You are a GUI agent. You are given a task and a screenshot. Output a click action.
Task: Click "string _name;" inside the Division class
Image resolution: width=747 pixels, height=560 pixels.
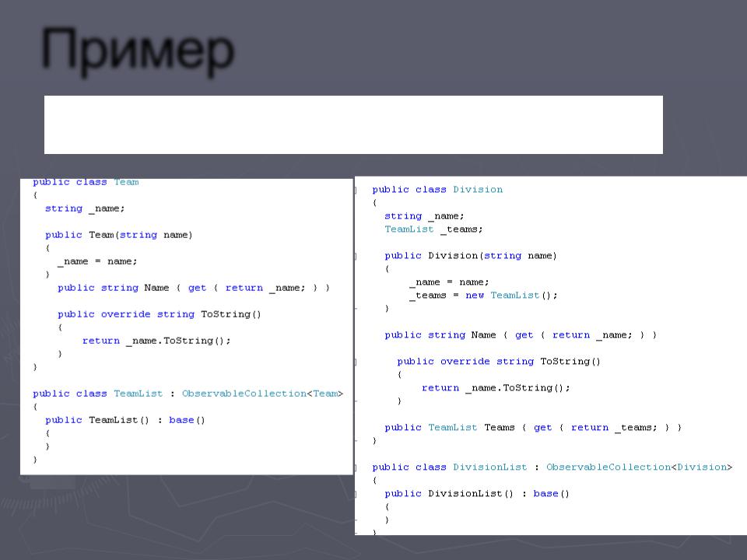[424, 216]
